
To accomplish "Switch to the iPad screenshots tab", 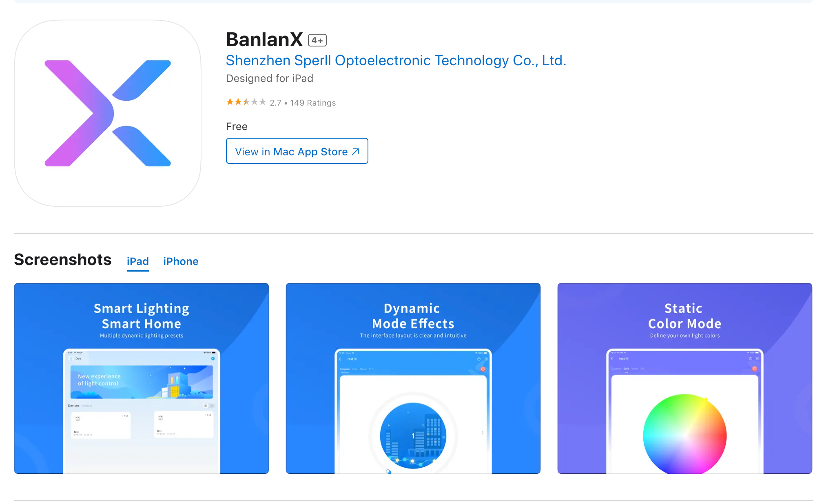I will coord(137,261).
